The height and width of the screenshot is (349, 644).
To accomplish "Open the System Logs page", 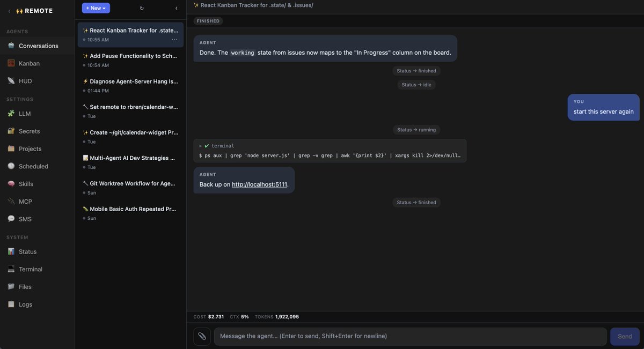I will pos(38,304).
